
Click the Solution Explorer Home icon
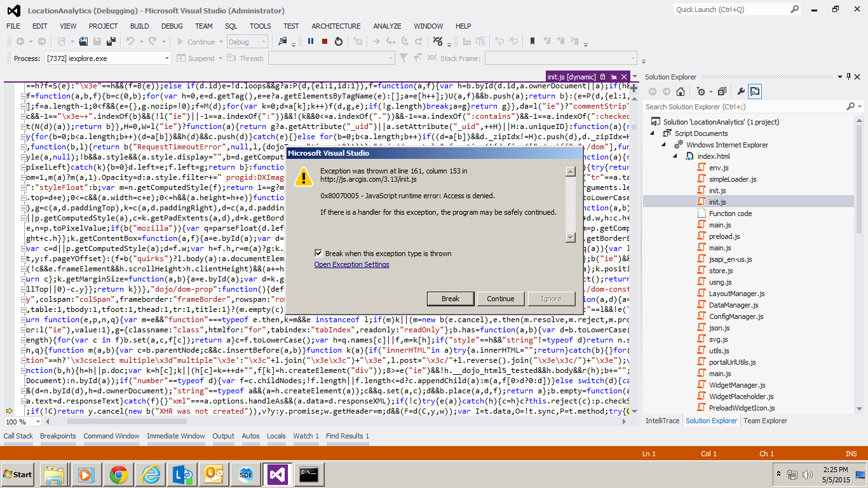click(681, 91)
